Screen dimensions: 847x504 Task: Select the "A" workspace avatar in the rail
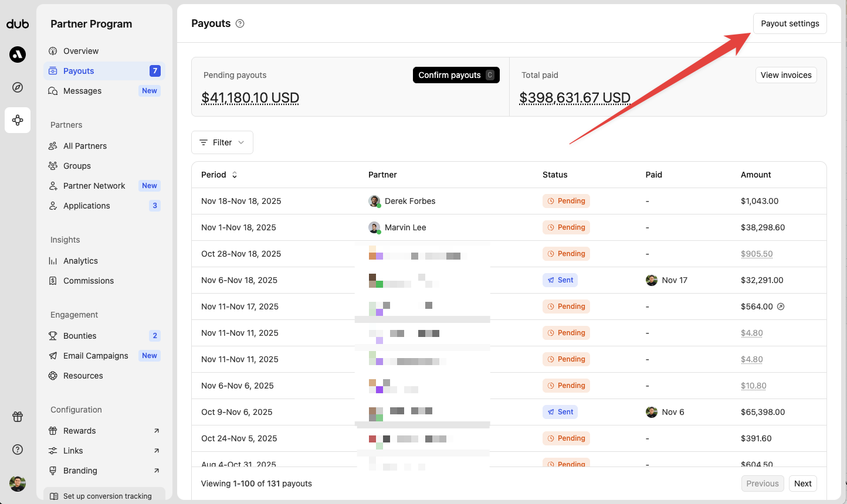(x=17, y=54)
